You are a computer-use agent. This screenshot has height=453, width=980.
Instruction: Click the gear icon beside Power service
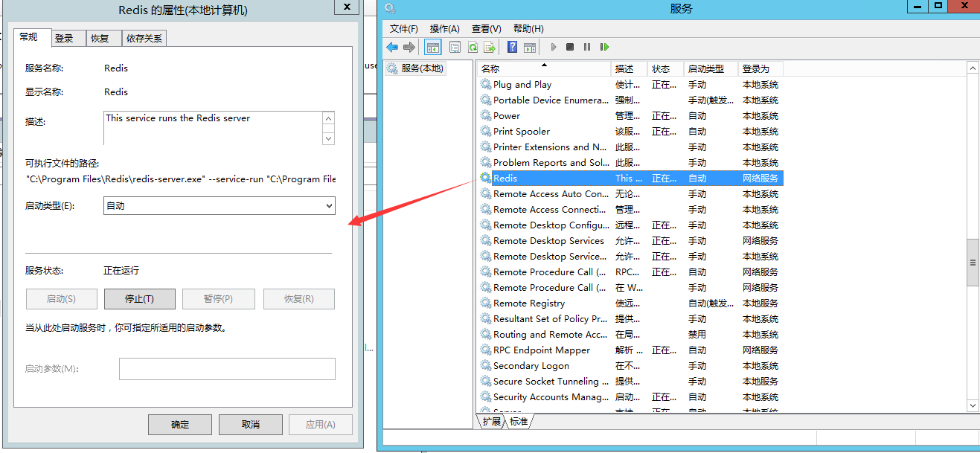click(486, 115)
